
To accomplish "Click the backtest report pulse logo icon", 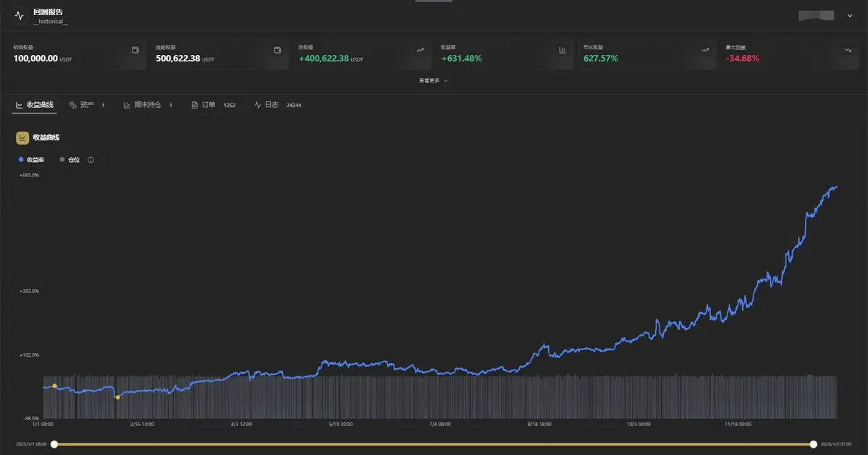I will pos(19,16).
